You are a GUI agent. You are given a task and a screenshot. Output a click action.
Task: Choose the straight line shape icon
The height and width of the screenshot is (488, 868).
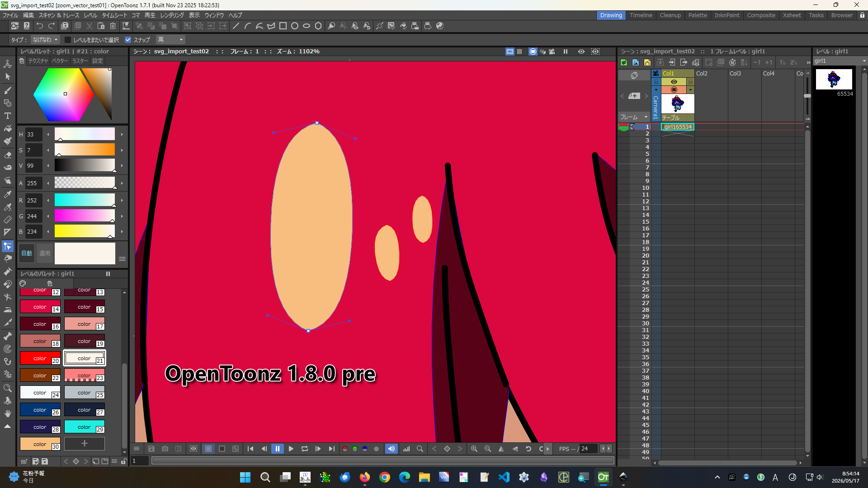point(236,26)
